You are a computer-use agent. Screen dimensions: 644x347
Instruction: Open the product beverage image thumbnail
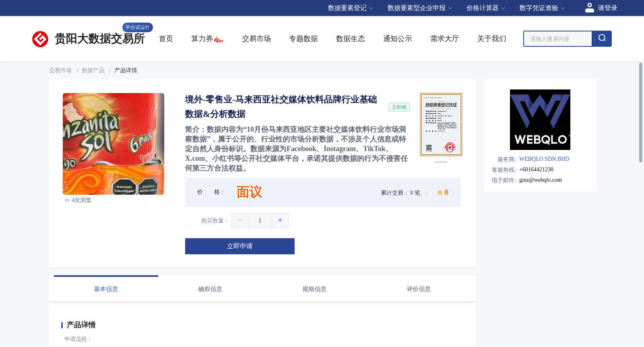114,144
